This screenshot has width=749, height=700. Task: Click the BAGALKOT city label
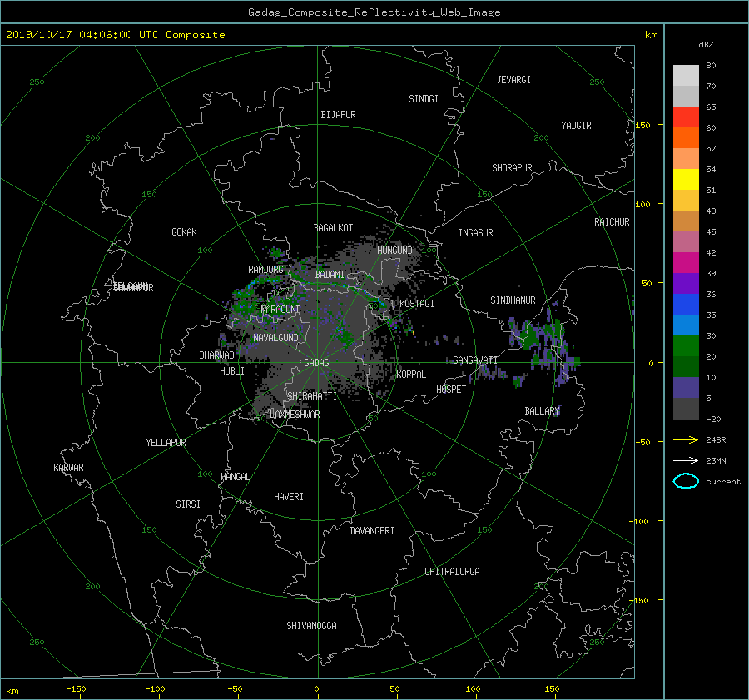click(333, 228)
